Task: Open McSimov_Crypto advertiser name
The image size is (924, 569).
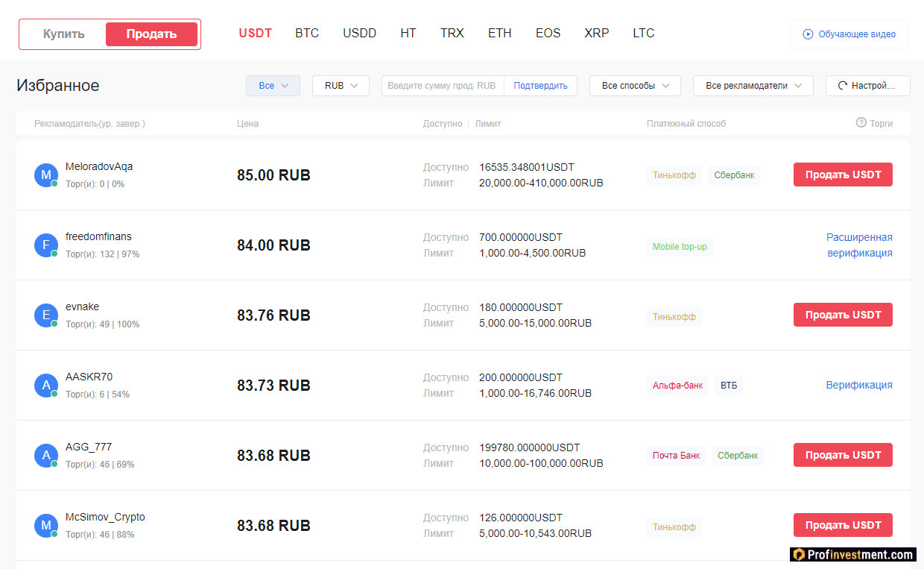Action: pos(105,518)
